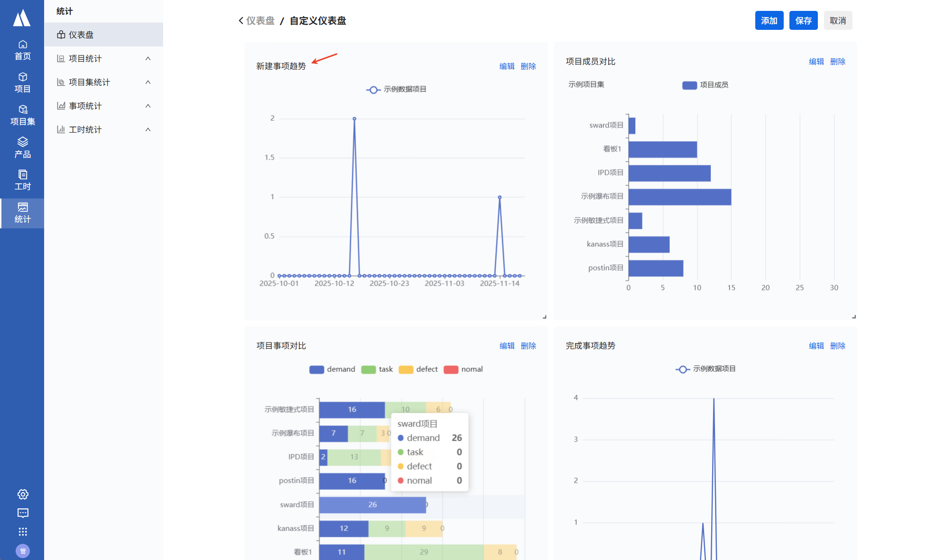Click the 保存 save button
Image resolution: width=925 pixels, height=560 pixels.
pyautogui.click(x=803, y=21)
